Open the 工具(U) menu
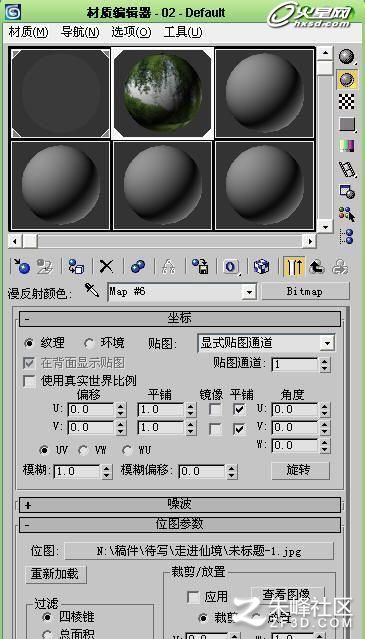This screenshot has height=639, width=365. point(182,32)
